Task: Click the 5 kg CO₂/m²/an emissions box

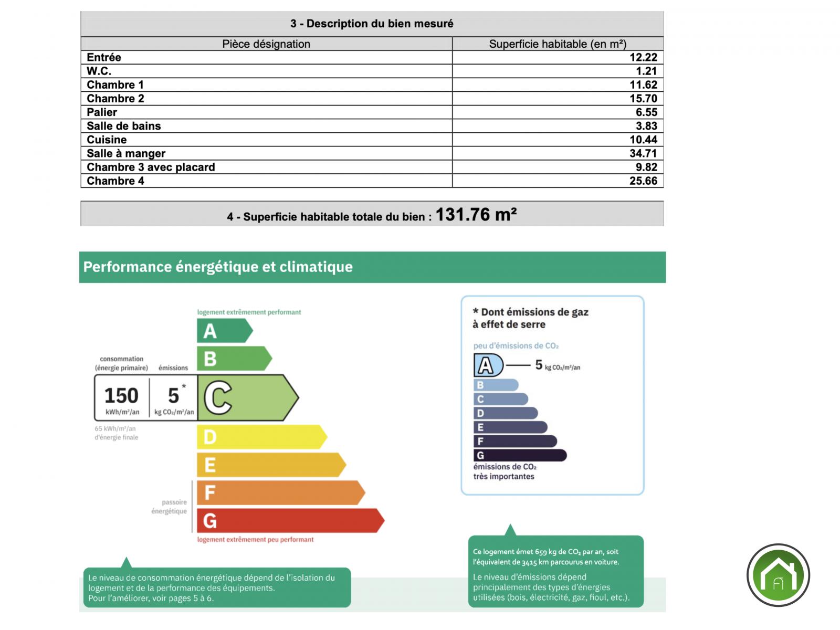Action: pyautogui.click(x=173, y=398)
